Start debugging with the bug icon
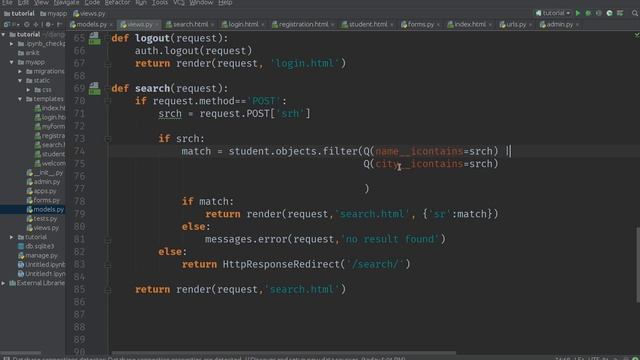The width and height of the screenshot is (640, 360). tap(588, 13)
